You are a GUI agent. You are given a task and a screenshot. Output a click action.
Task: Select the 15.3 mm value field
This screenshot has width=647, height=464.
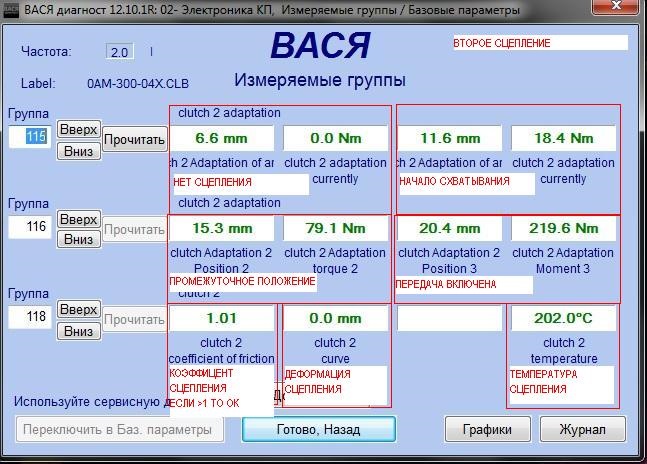[x=222, y=228]
